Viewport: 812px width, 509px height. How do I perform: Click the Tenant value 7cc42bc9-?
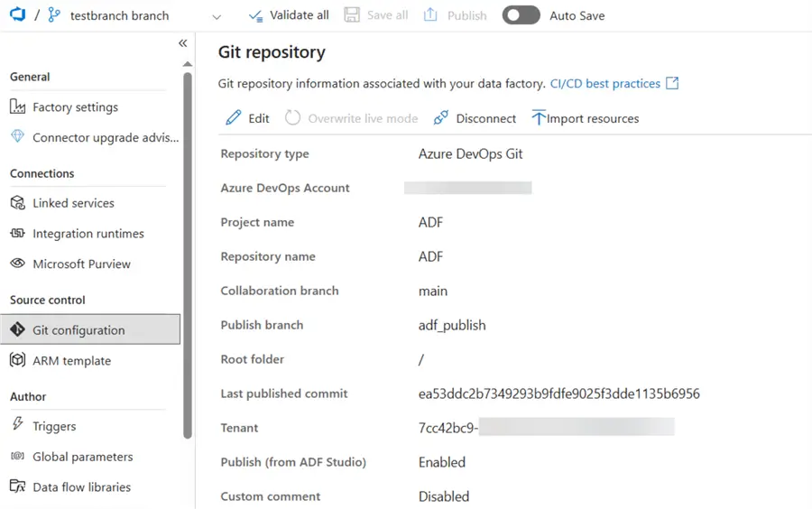coord(448,428)
